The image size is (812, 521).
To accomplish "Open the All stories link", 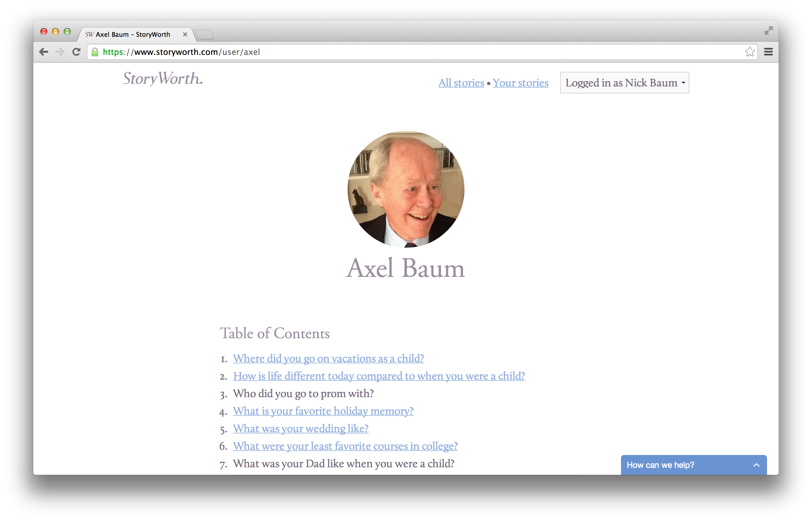I will [461, 83].
